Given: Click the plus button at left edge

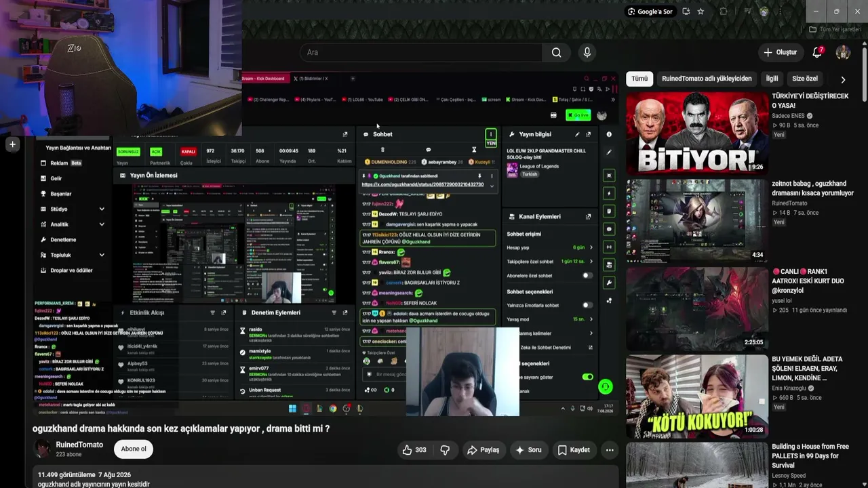Looking at the screenshot, I should point(12,144).
